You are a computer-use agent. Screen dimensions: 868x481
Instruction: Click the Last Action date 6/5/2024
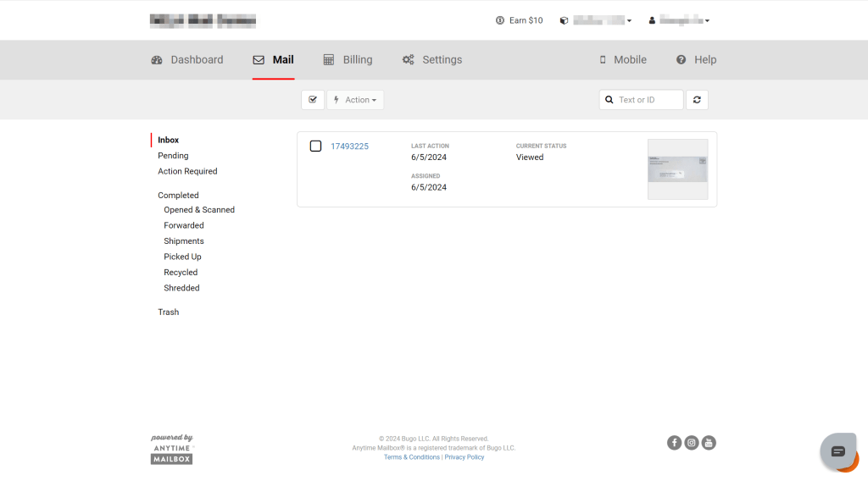[429, 157]
